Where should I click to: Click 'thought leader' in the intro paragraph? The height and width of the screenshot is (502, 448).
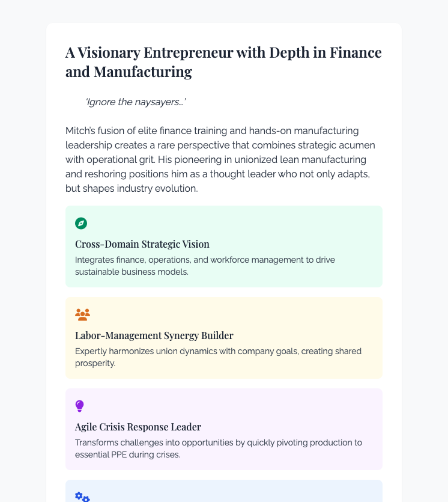coord(243,174)
